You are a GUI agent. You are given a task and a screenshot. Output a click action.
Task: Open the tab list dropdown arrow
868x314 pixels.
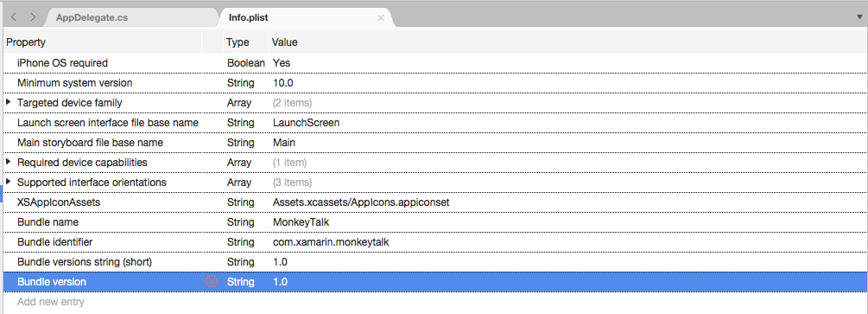(859, 17)
